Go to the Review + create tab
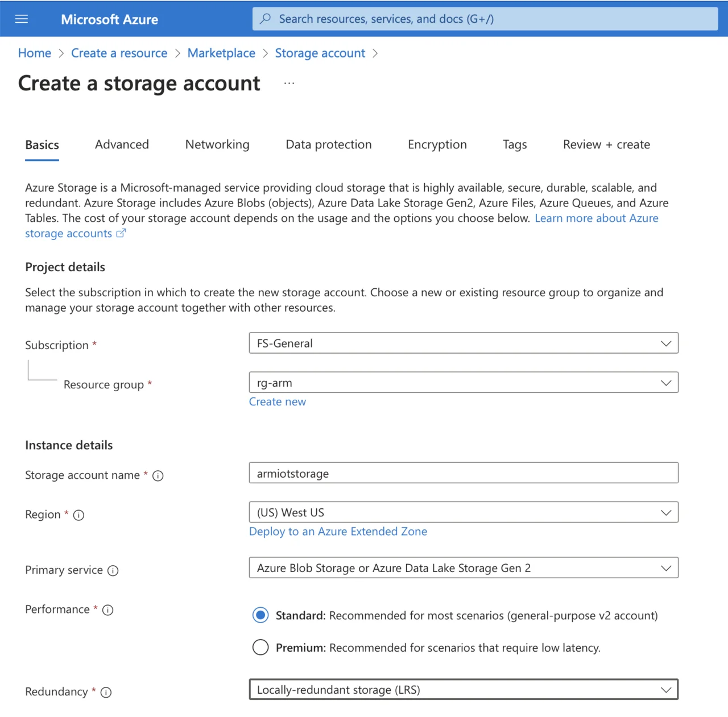Image resolution: width=728 pixels, height=717 pixels. point(606,144)
